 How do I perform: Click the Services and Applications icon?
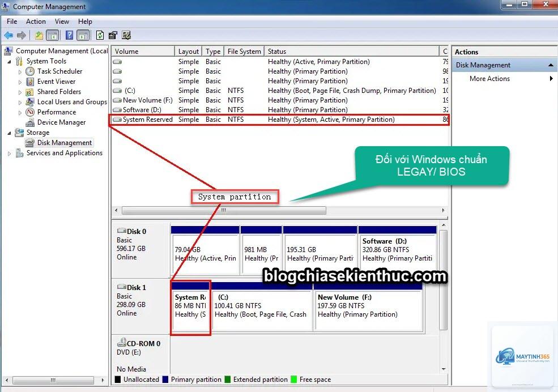(19, 153)
